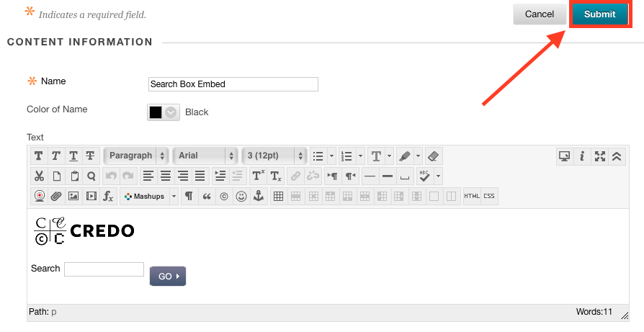Toggle italic formatting in the editor

[x=56, y=156]
